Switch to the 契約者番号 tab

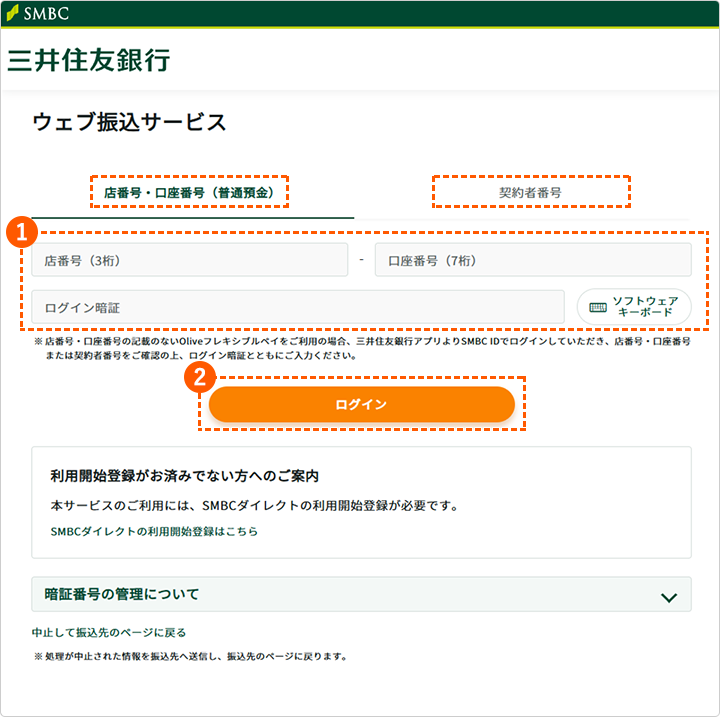pyautogui.click(x=530, y=192)
